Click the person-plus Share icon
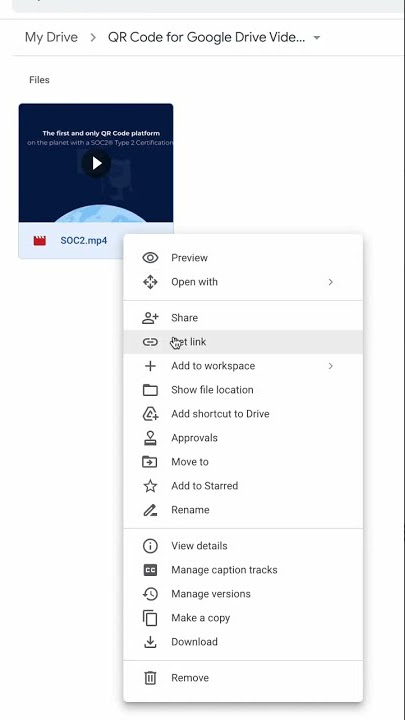The image size is (405, 720). point(150,318)
